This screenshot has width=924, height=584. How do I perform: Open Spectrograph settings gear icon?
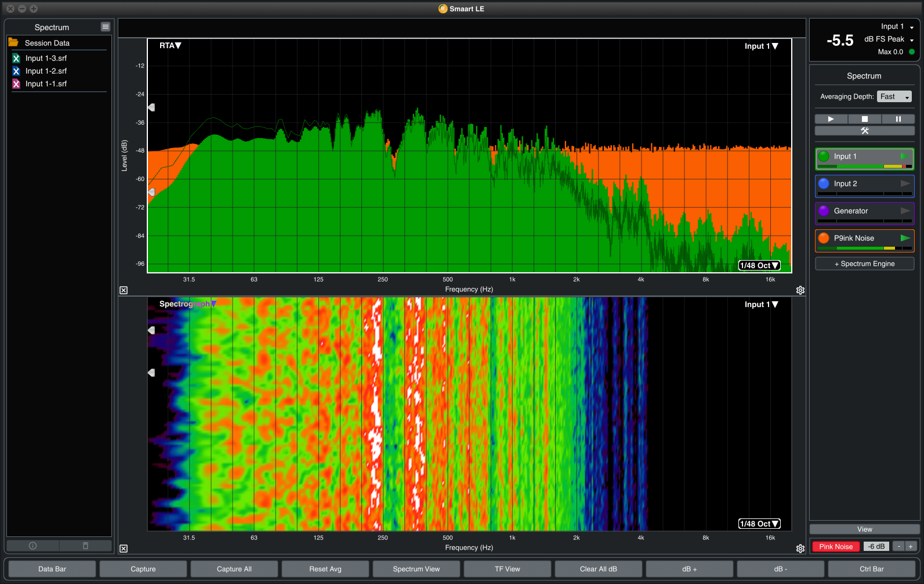point(800,549)
